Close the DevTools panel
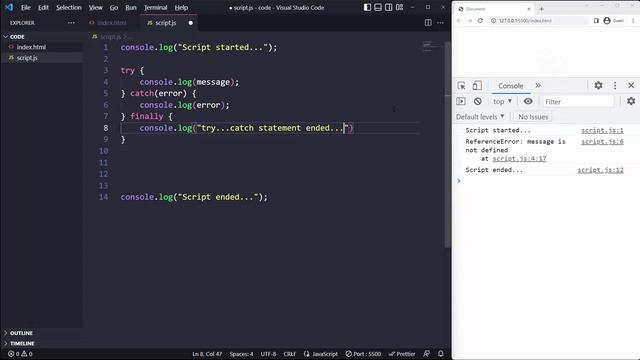Viewport: 640px width, 360px height. point(631,85)
